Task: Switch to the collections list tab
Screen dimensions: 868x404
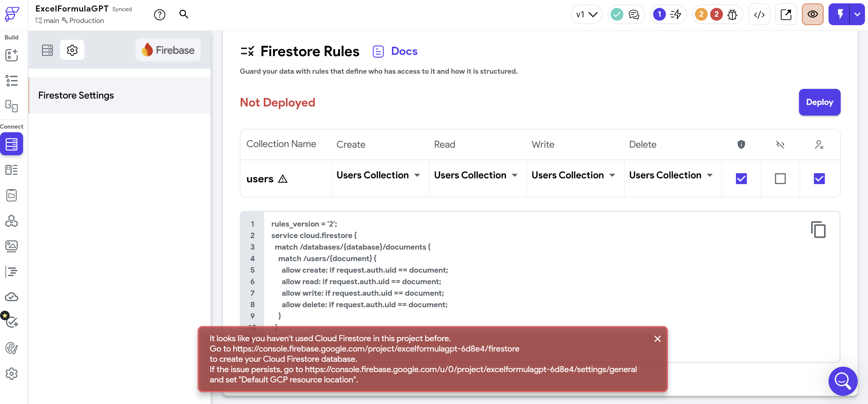Action: point(47,50)
